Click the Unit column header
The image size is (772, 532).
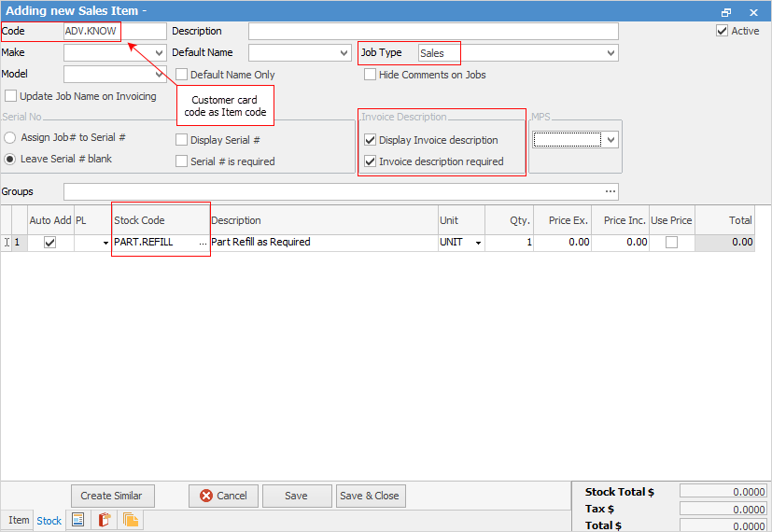click(x=461, y=220)
